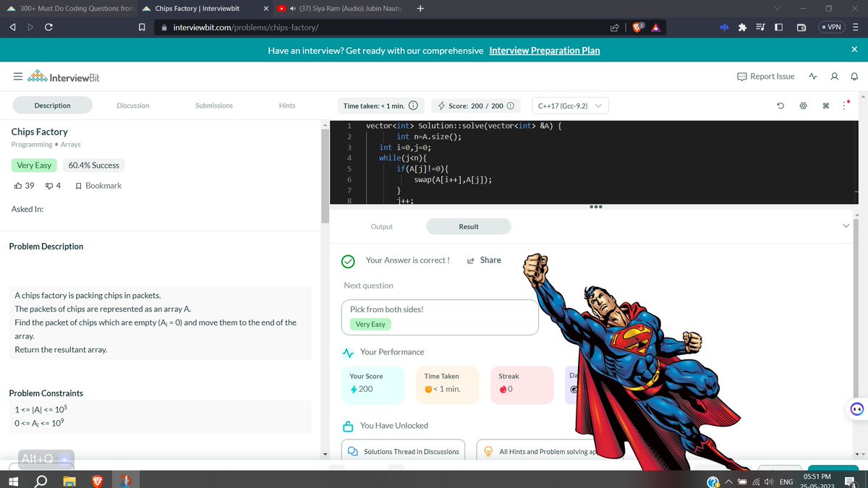Screen dimensions: 868x488
Task: Select the Result tab
Action: (x=469, y=227)
